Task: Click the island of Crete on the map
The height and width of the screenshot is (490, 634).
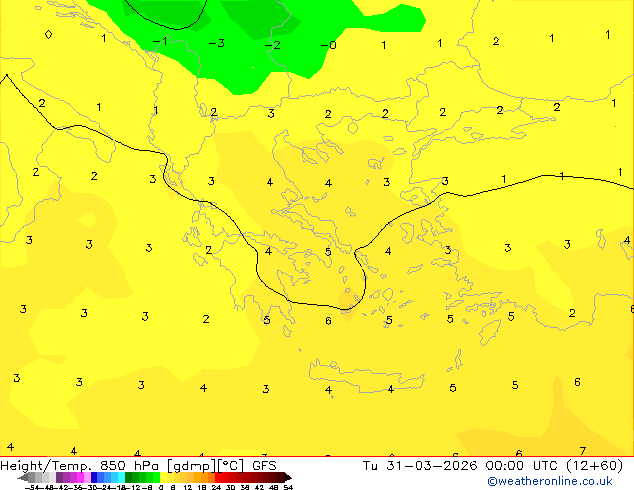Action: [x=366, y=376]
